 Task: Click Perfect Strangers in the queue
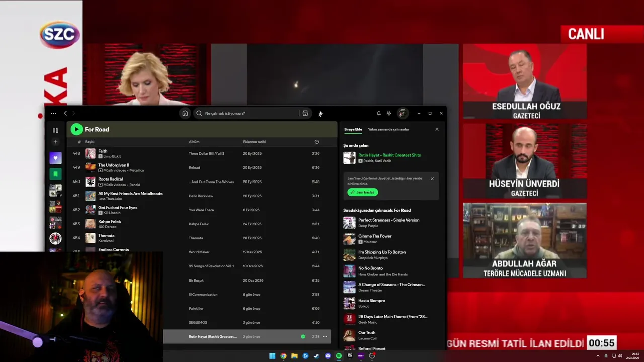pos(388,220)
